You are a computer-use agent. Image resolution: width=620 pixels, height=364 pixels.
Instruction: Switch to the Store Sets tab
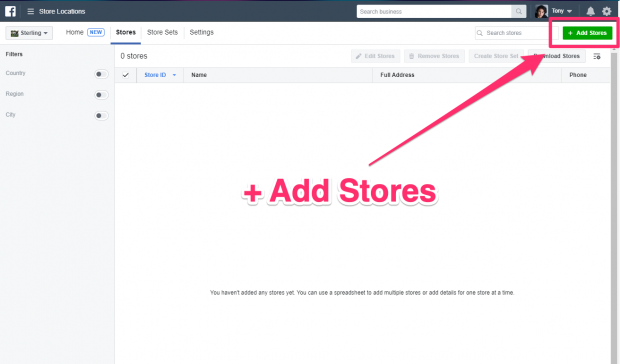163,32
